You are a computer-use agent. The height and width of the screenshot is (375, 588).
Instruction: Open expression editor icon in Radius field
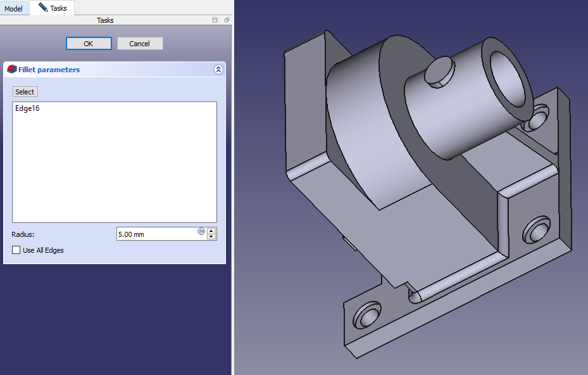(x=201, y=231)
